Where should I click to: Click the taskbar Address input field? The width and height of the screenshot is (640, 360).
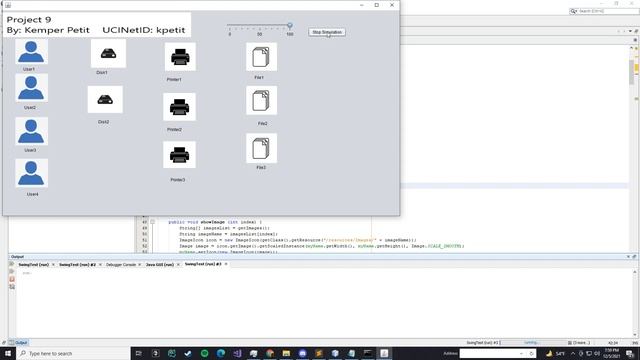(493, 353)
